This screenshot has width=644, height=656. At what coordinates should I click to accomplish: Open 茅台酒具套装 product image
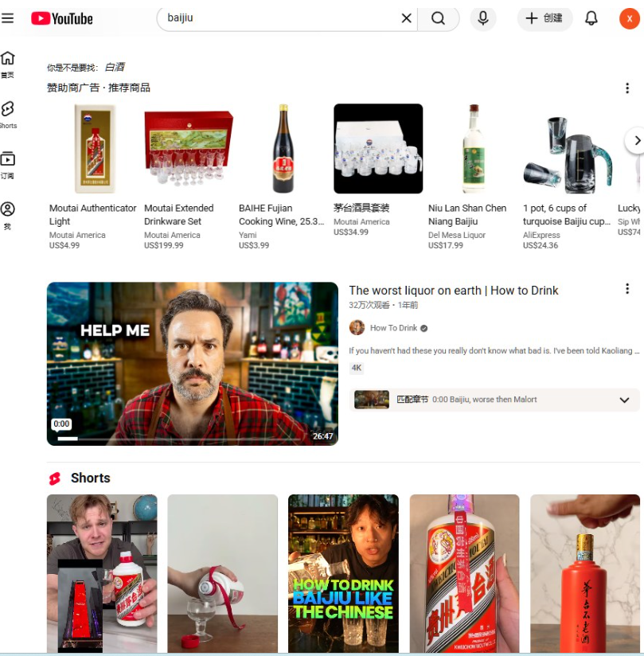click(378, 149)
